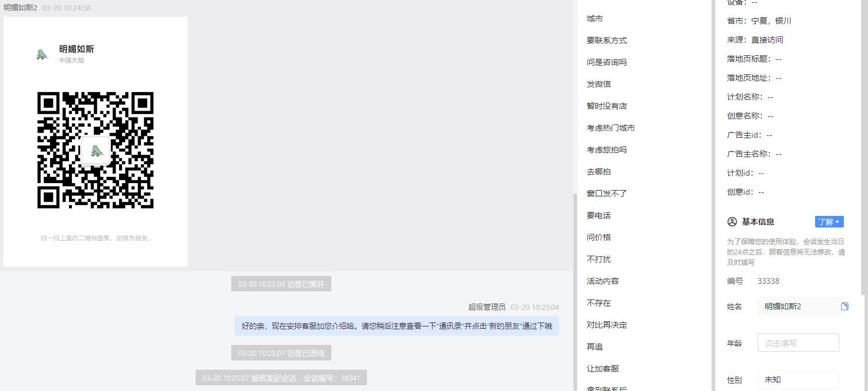This screenshot has width=868, height=391.
Task: Click the 计划id info row
Action: 745,173
